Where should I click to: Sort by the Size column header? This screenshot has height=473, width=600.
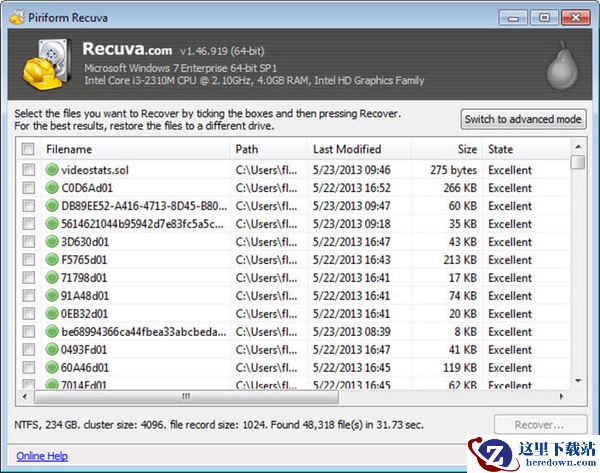447,149
